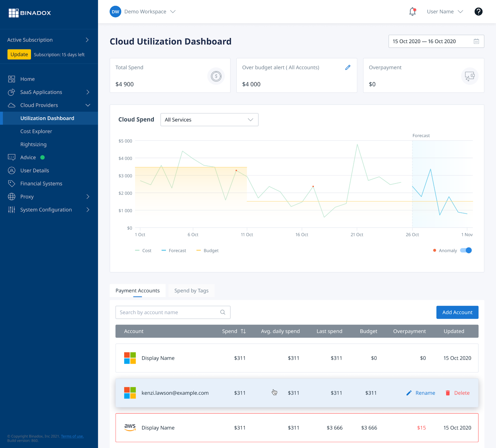Edit the over budget alert pencil
The image size is (496, 448).
click(348, 67)
